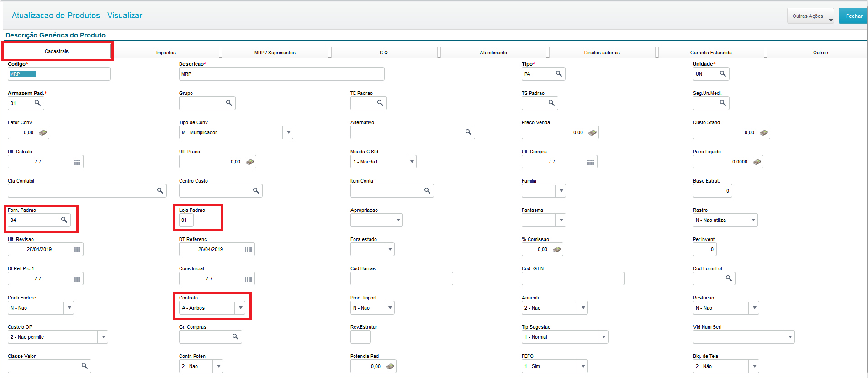Screen dimensions: 868x378
Task: Expand Contr.Endere dropdown
Action: [69, 308]
